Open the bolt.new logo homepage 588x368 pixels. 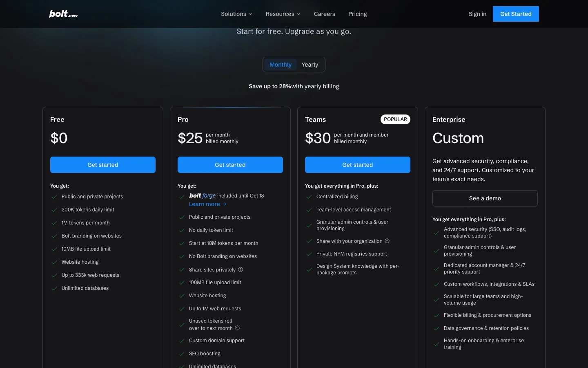(x=63, y=14)
